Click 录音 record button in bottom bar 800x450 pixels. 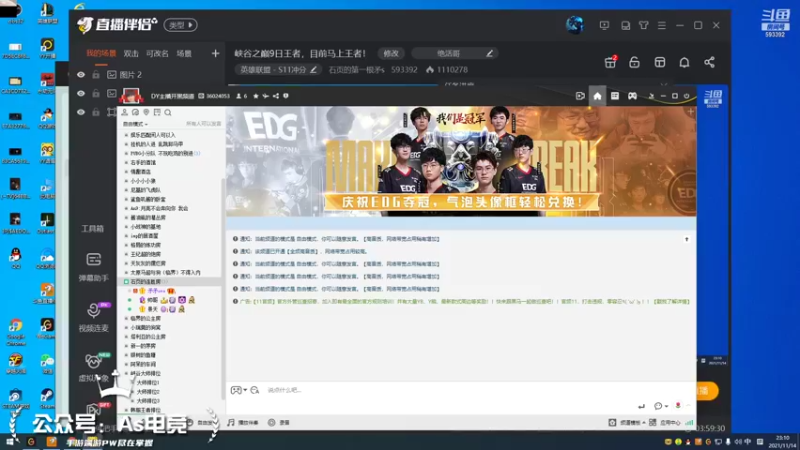[x=279, y=422]
